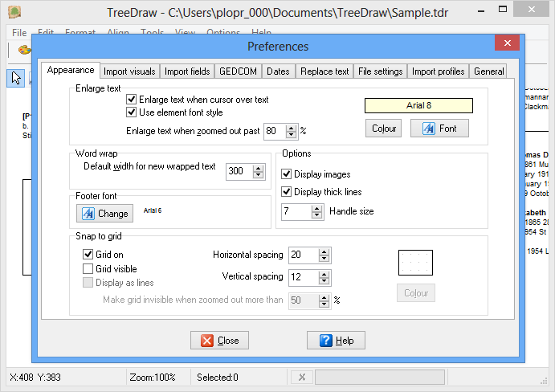The width and height of the screenshot is (555, 392).
Task: Click the zoomed out past 80 field
Action: 275,131
